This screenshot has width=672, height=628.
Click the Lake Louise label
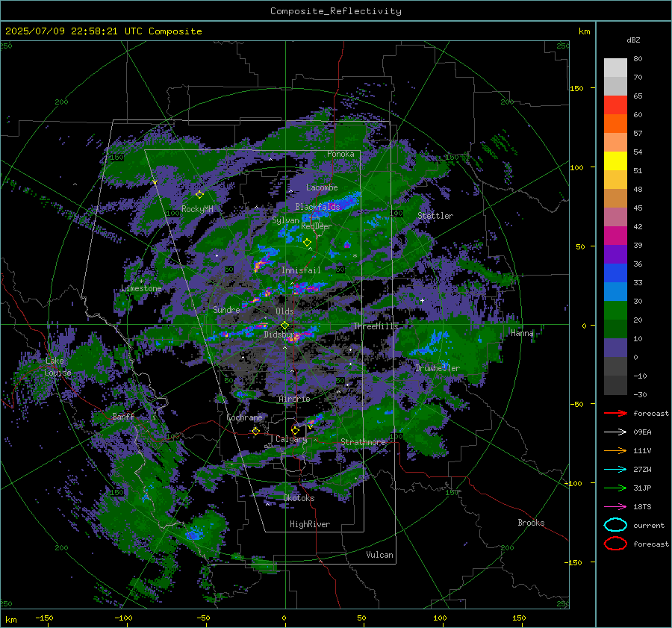point(57,367)
